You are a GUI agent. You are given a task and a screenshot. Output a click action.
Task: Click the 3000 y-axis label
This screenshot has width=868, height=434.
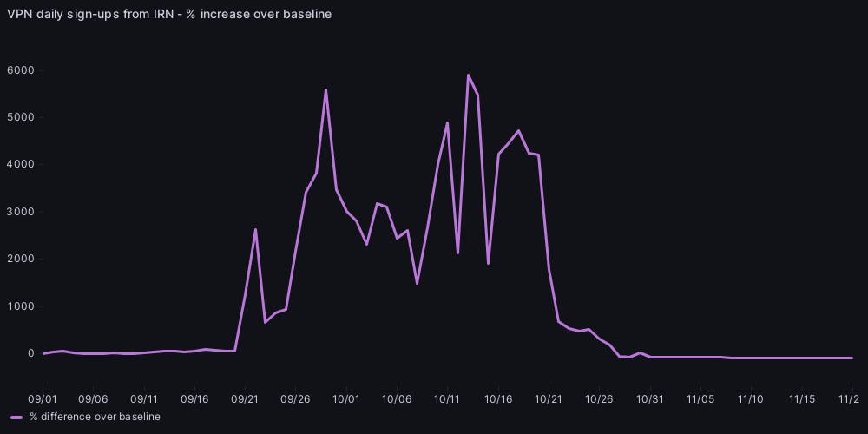pyautogui.click(x=21, y=212)
